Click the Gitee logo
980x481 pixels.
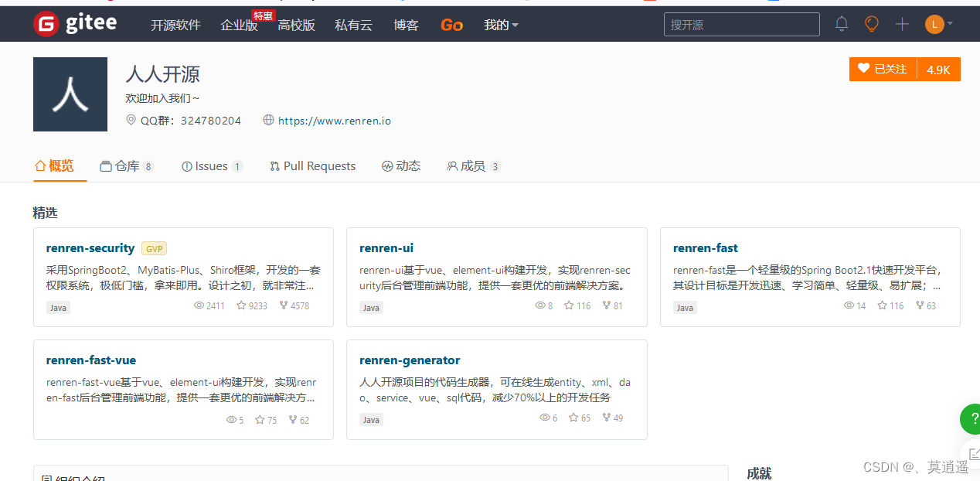coord(75,24)
